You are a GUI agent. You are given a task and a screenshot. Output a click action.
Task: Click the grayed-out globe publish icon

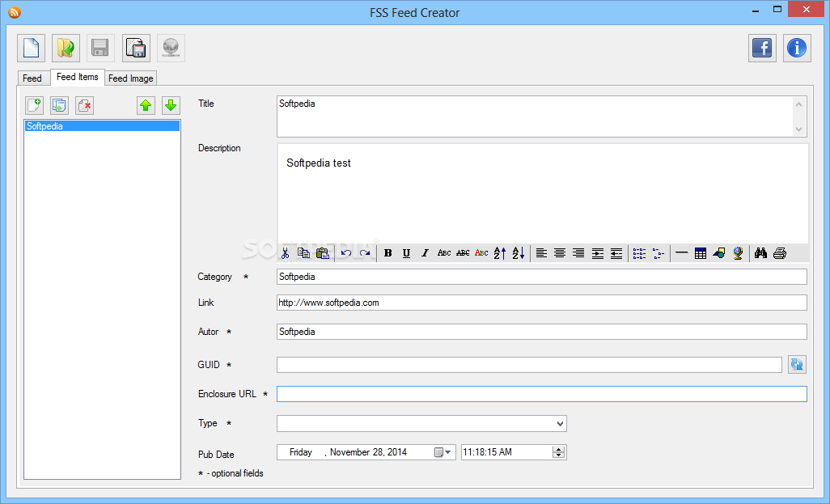171,49
